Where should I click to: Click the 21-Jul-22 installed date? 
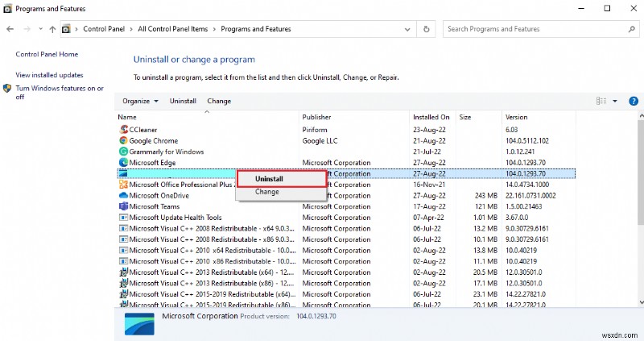coord(427,152)
